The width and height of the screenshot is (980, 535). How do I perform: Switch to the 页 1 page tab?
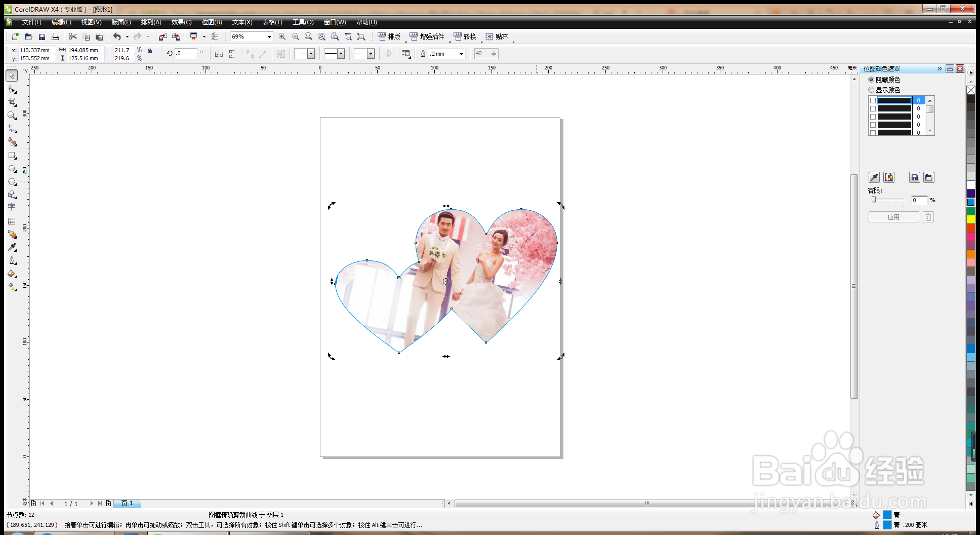[x=127, y=503]
